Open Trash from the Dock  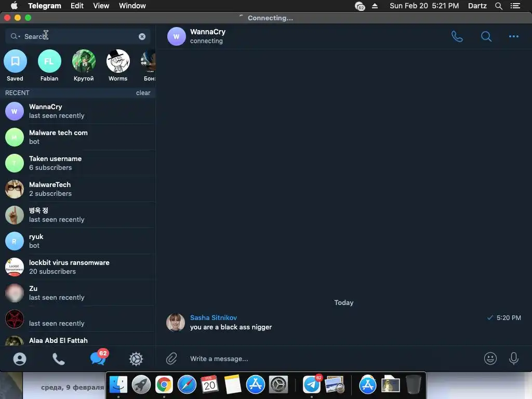coord(413,385)
